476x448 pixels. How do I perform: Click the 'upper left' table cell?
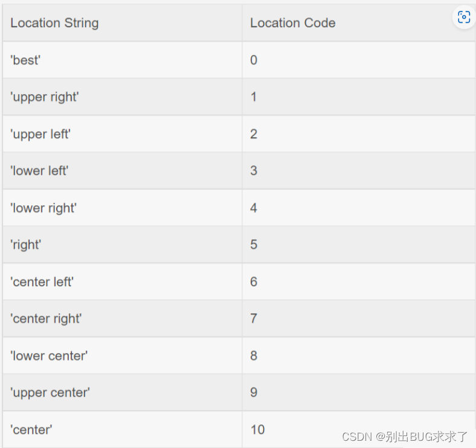123,134
